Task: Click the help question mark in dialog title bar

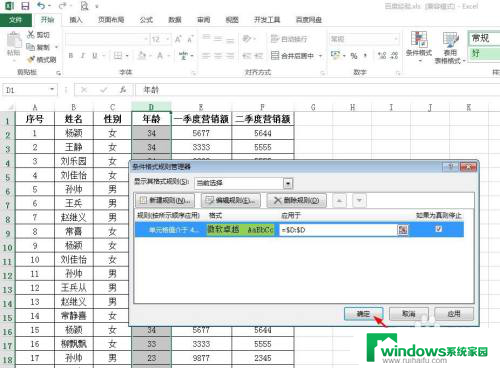Action: 451,167
